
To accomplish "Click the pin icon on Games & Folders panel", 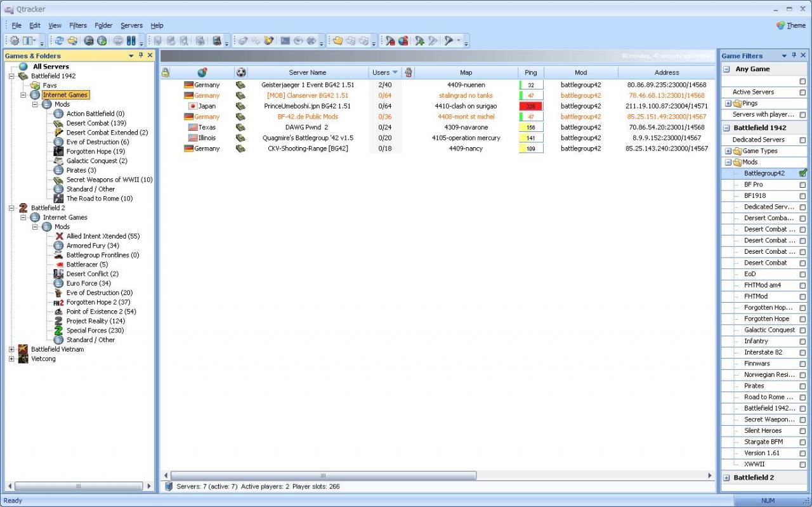I will point(141,56).
